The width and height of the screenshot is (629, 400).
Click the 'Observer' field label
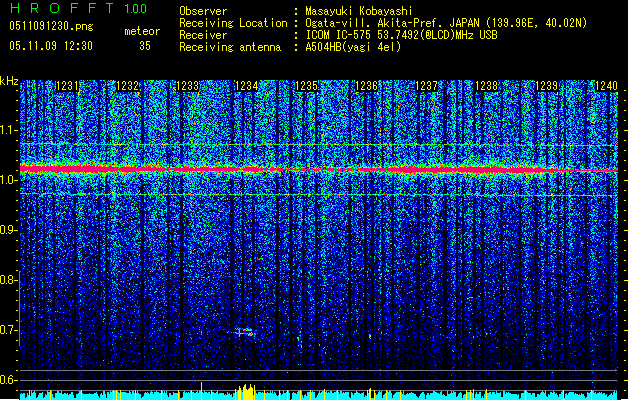coord(203,11)
